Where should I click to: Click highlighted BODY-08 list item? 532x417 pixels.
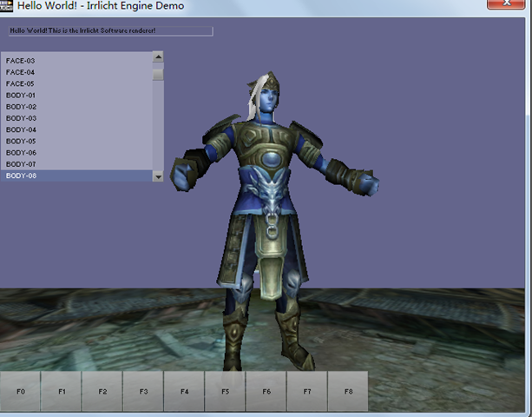pyautogui.click(x=76, y=175)
